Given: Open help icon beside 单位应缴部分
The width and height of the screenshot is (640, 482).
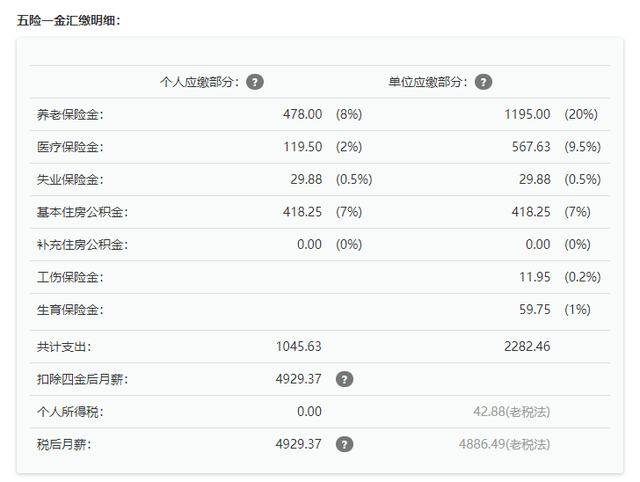Looking at the screenshot, I should coord(483,82).
